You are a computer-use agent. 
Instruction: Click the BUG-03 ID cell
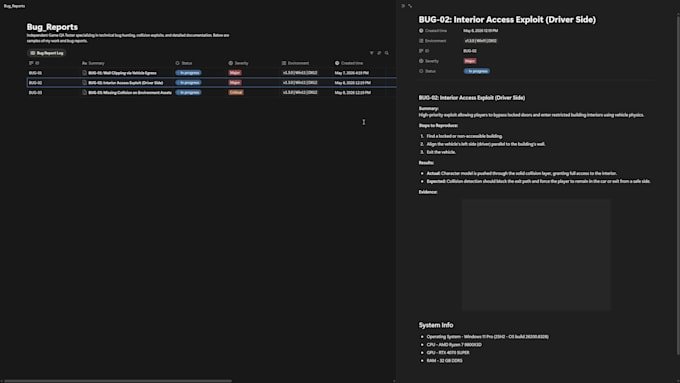(x=36, y=92)
